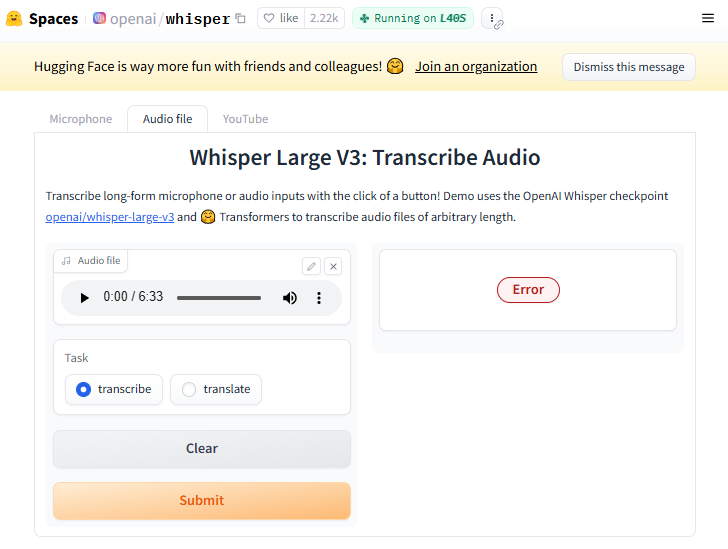This screenshot has height=549, width=728.
Task: Open the Spaces home link
Action: [x=53, y=19]
